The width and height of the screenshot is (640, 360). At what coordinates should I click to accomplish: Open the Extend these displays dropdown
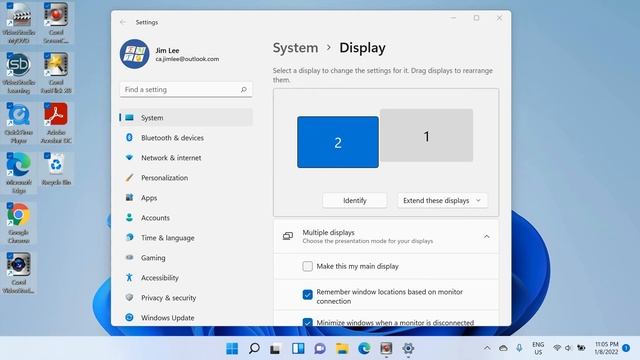442,200
